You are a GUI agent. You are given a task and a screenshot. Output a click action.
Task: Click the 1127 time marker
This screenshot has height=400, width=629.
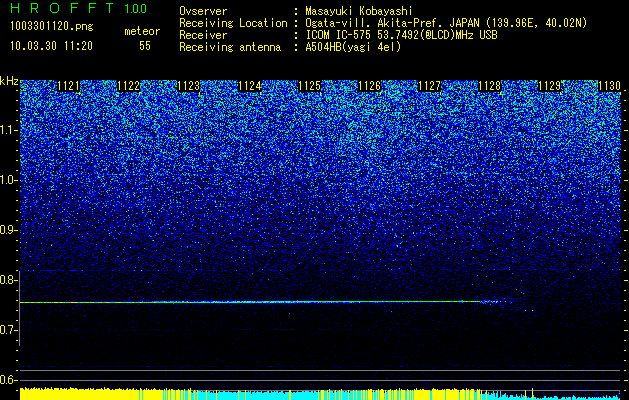tap(429, 86)
